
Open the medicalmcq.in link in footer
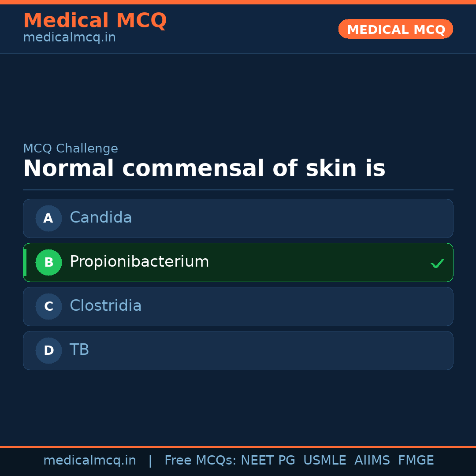tap(89, 461)
